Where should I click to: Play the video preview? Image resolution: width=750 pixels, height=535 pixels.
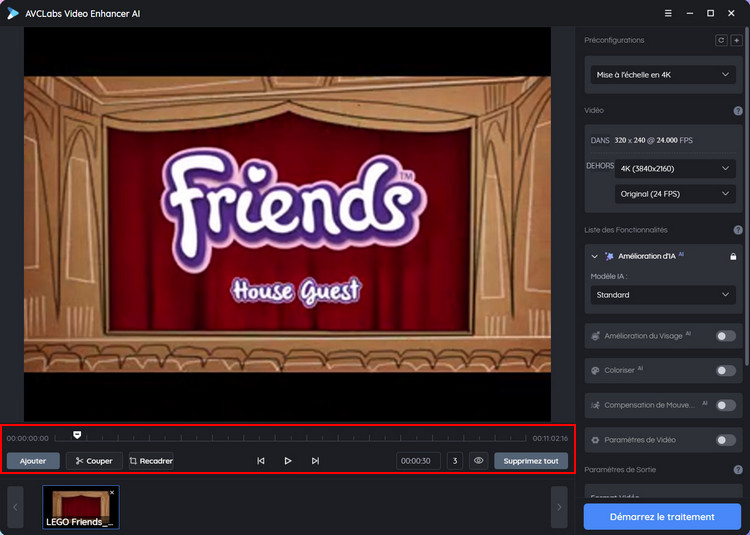pos(288,461)
